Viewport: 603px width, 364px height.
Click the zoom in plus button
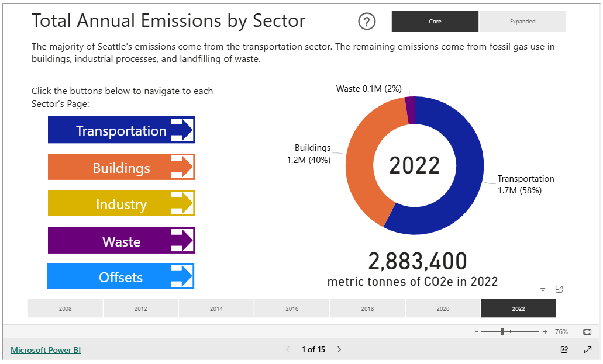coord(545,331)
